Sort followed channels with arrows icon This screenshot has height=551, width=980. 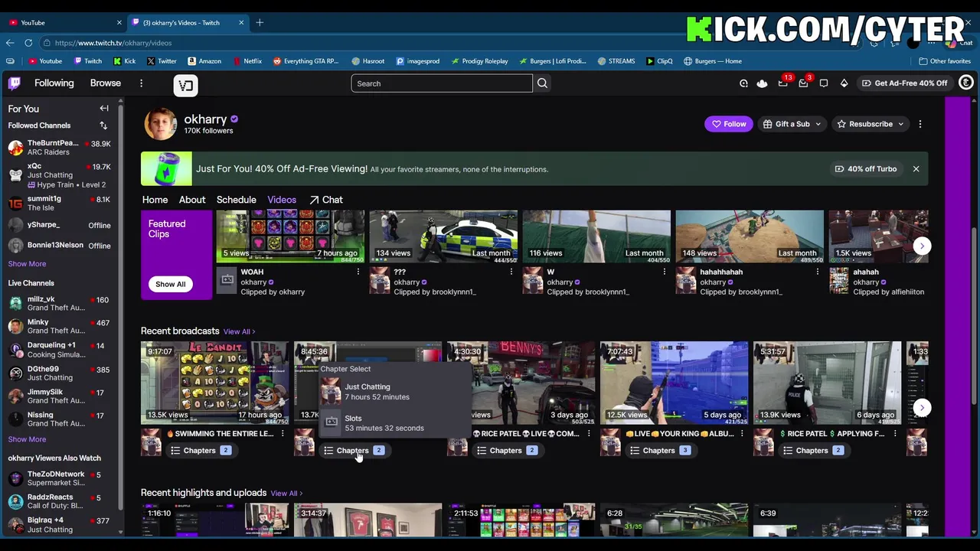(x=103, y=126)
